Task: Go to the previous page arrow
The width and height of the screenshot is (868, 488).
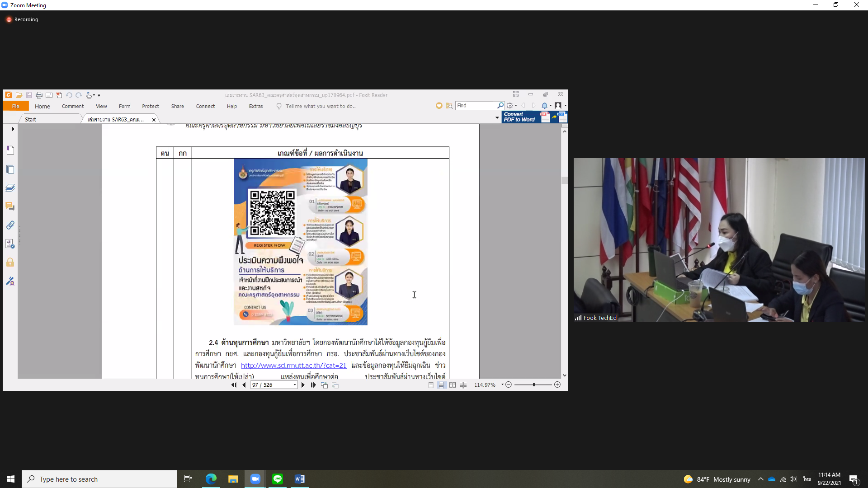Action: [244, 385]
